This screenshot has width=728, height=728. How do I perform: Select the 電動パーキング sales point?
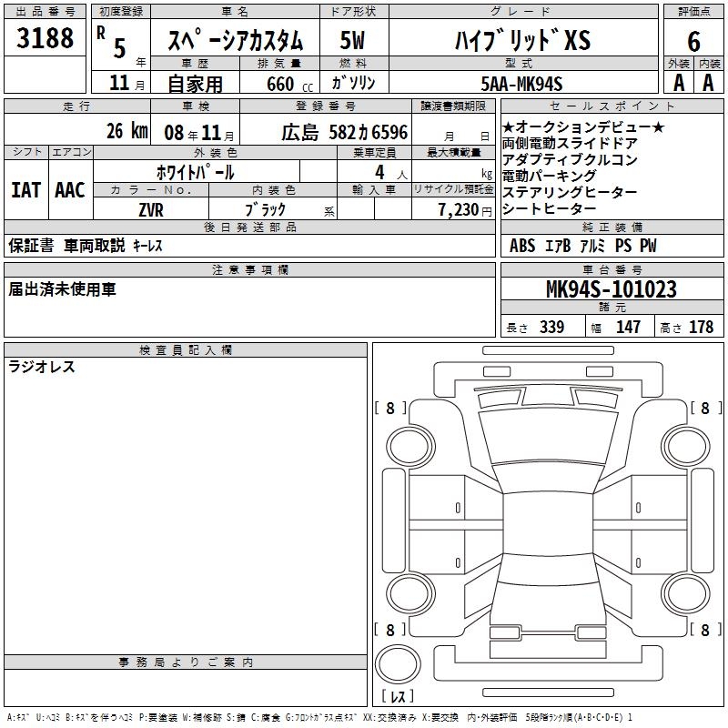550,176
